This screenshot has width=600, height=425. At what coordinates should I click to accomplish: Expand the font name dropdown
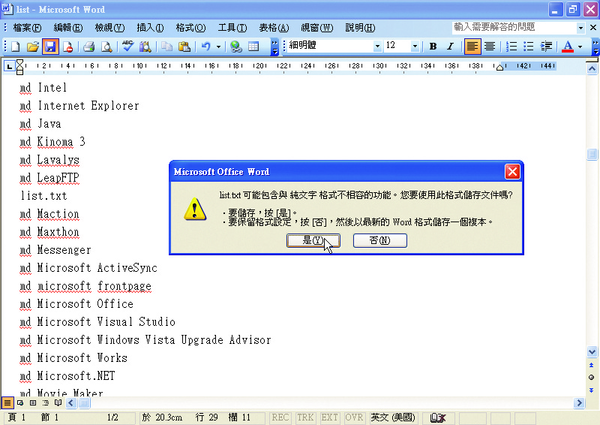(377, 46)
